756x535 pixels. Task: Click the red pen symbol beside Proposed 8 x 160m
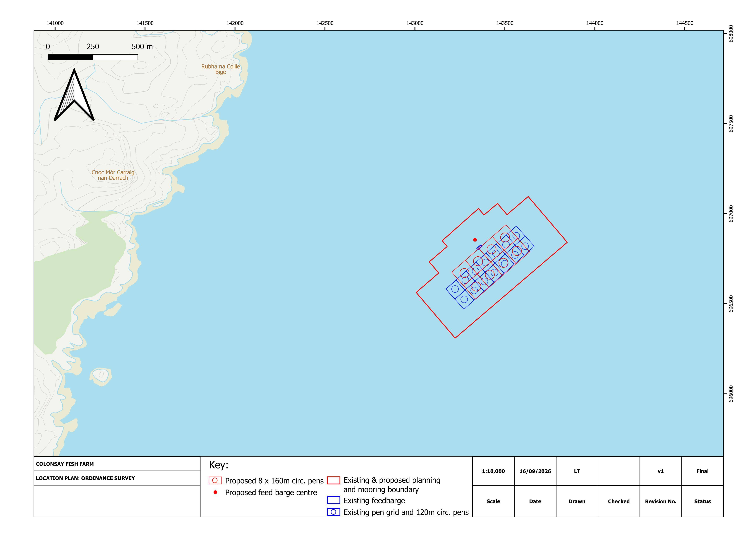click(215, 481)
